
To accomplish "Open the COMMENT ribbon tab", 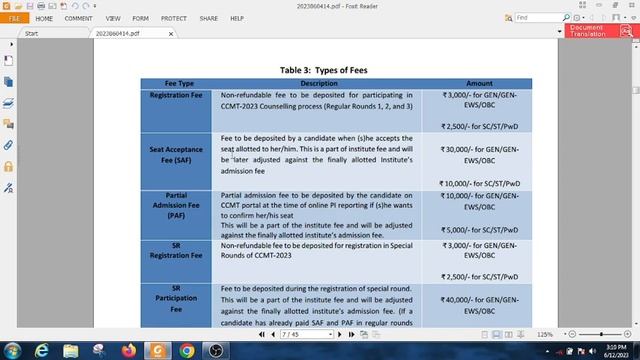I will (x=78, y=18).
